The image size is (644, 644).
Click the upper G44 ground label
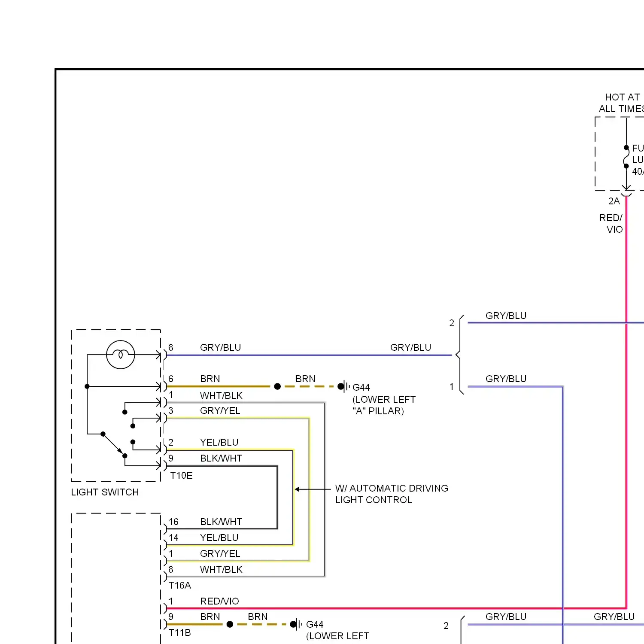pyautogui.click(x=361, y=387)
